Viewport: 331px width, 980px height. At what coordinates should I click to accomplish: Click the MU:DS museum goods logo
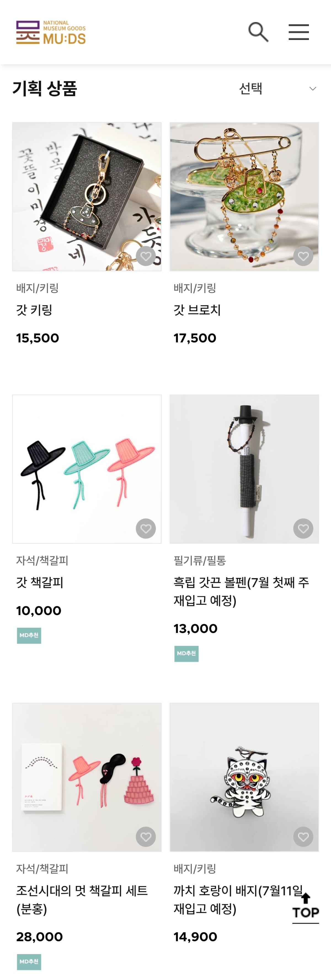[x=51, y=32]
